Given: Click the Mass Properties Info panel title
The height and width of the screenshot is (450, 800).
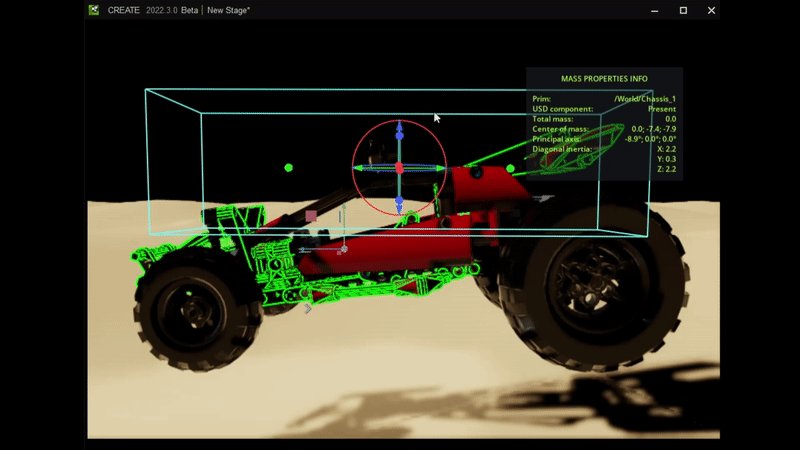Looking at the screenshot, I should click(604, 77).
